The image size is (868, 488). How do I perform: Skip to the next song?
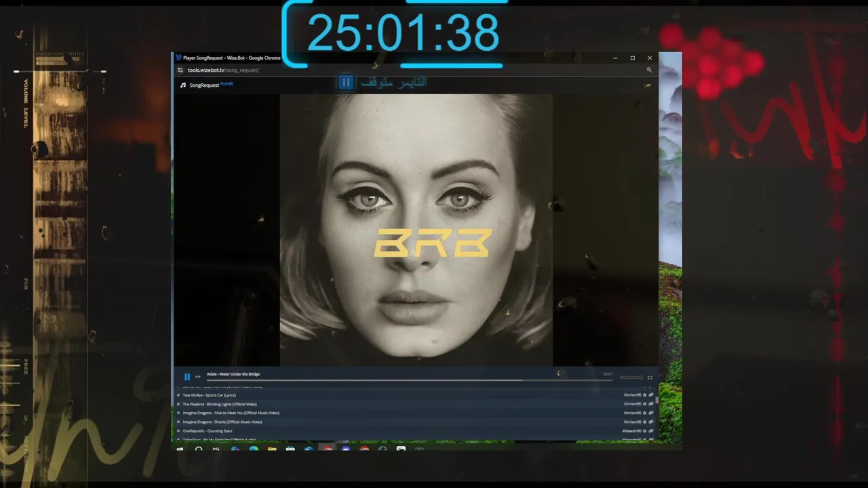(198, 377)
